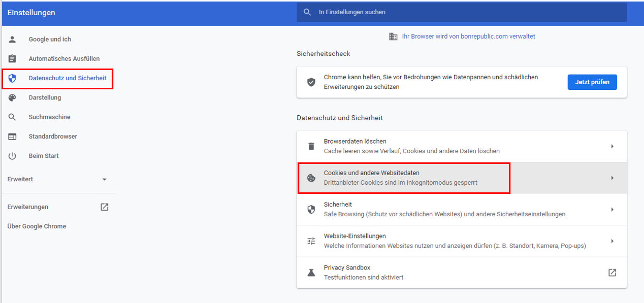Open the bonrepublic.com managed browser link

coord(468,37)
